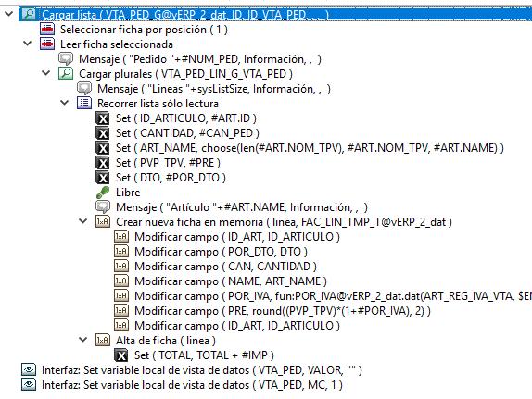532x399 pixels.
Task: Click the green Libre icon
Action: click(x=103, y=193)
